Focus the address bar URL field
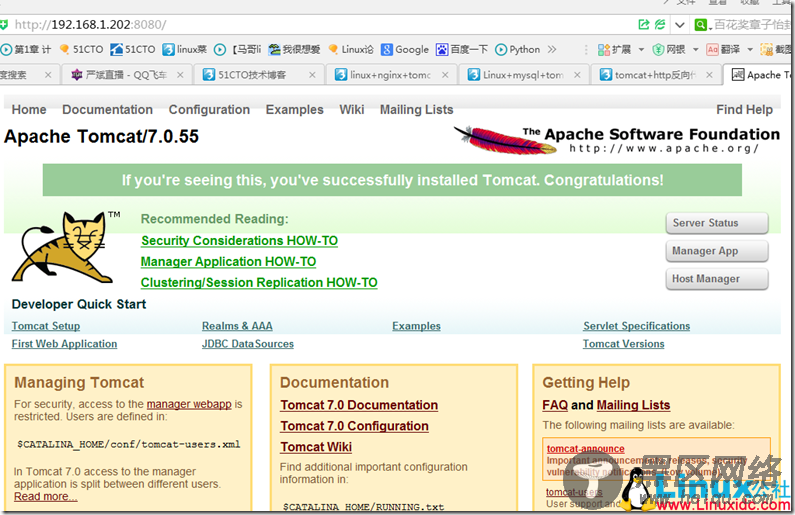The width and height of the screenshot is (795, 515). (x=319, y=24)
